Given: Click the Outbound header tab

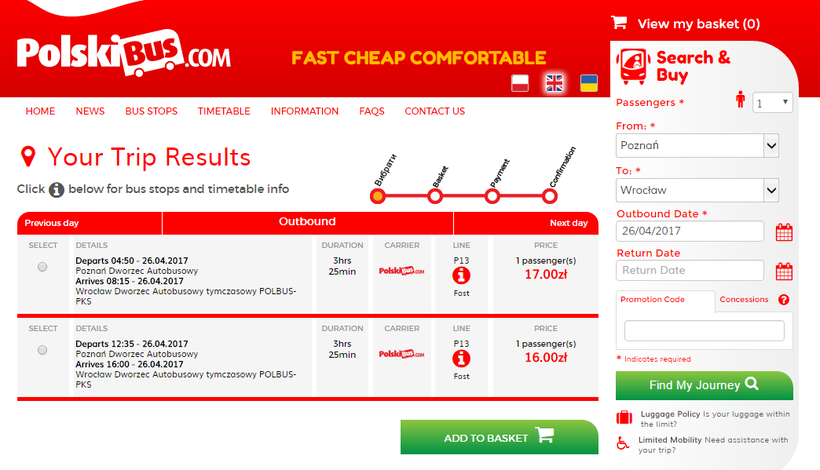Looking at the screenshot, I should [308, 222].
